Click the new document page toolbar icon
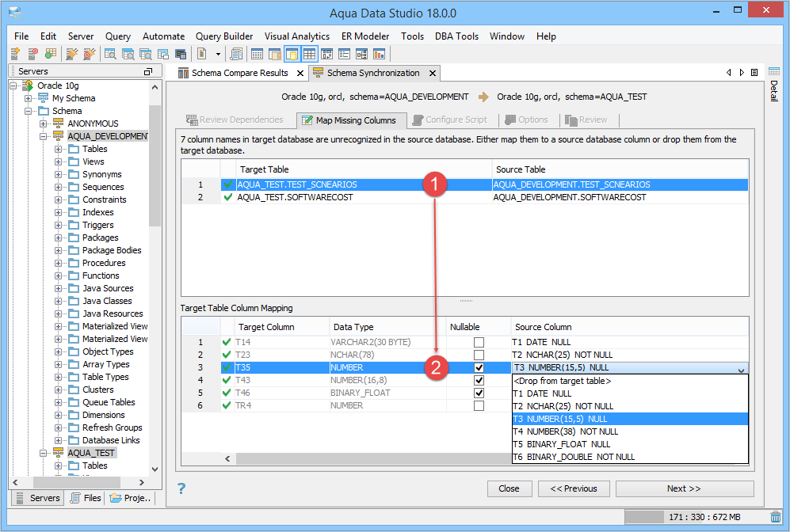Screen dimensions: 790x532 point(202,53)
